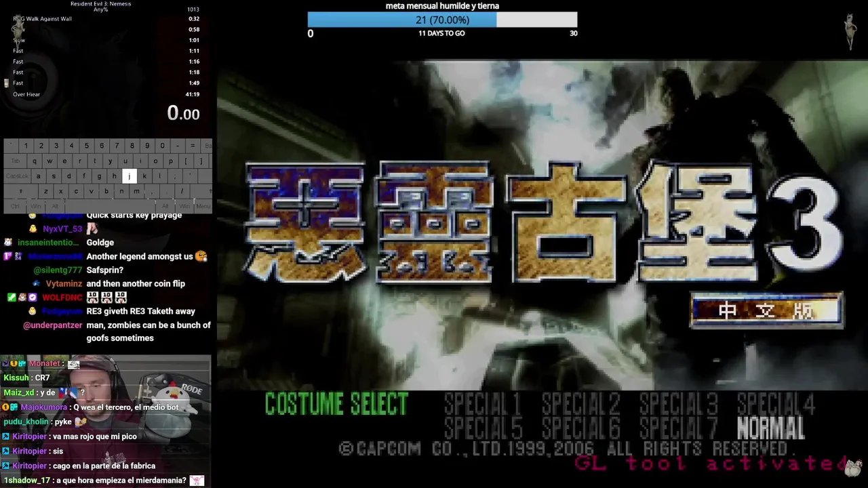This screenshot has width=868, height=488.
Task: Click the left Ctrl key on keyboard overlay
Action: coord(15,206)
